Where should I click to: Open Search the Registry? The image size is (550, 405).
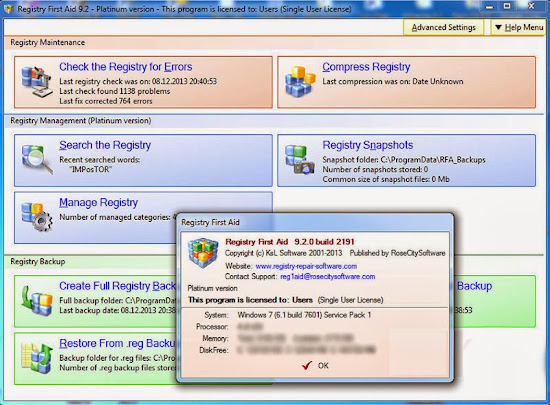point(105,145)
